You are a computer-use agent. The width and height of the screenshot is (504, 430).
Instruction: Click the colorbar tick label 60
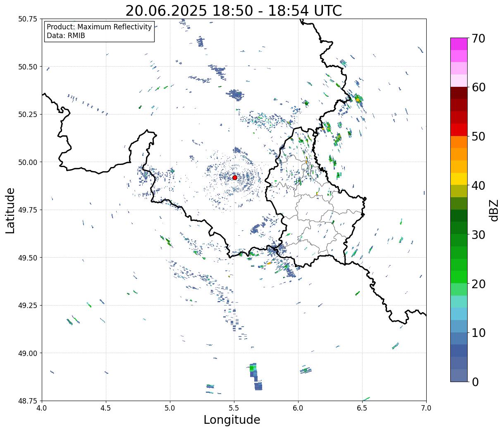click(478, 87)
